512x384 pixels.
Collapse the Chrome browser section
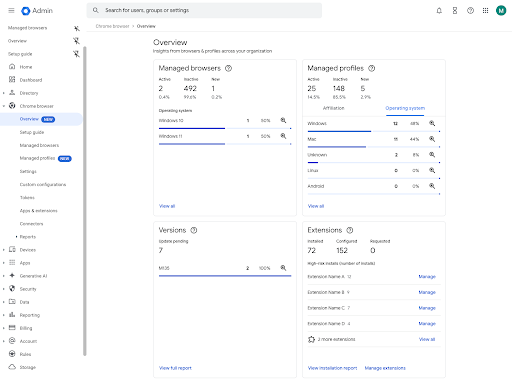point(4,106)
